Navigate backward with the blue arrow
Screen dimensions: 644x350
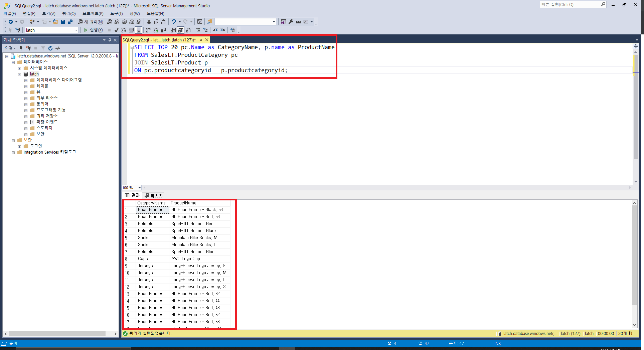11,22
